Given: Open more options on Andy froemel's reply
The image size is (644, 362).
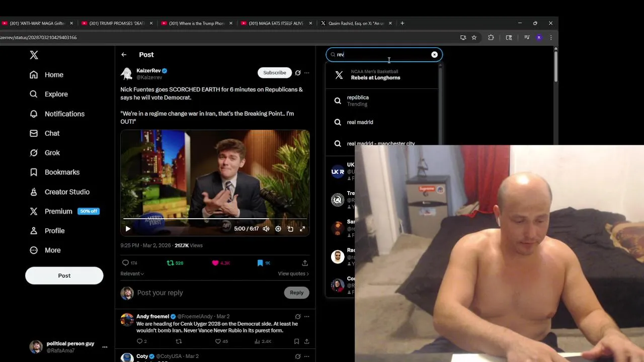Looking at the screenshot, I should 306,317.
